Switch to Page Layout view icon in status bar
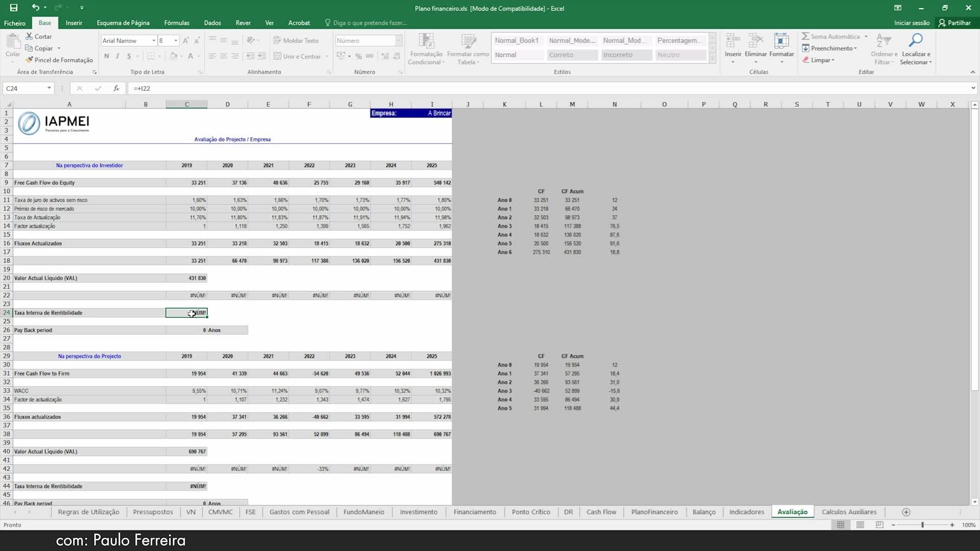Image resolution: width=980 pixels, height=551 pixels. [860, 524]
